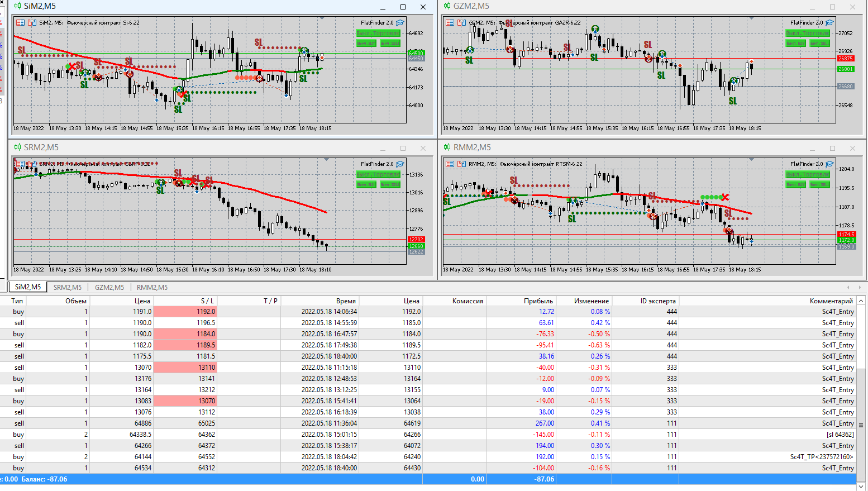Click FlatFinder 2.0 cap icon in GZM2 chart
The image size is (868, 491).
(x=829, y=23)
